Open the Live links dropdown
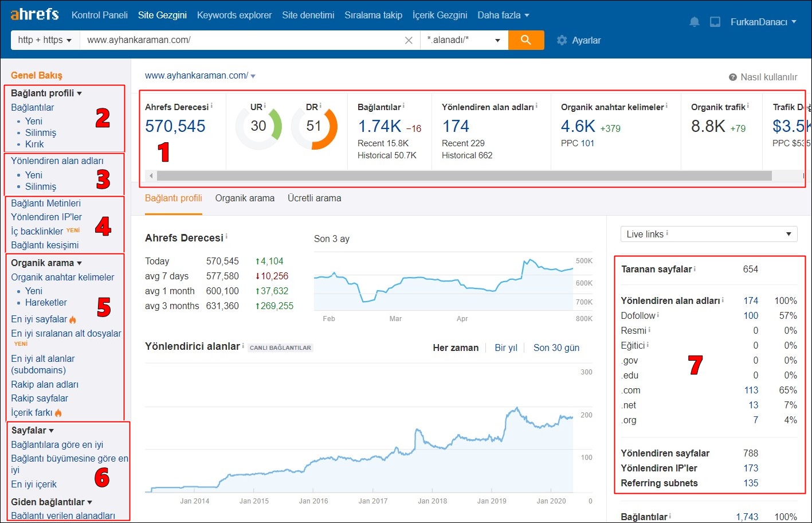The width and height of the screenshot is (812, 523). 709,234
